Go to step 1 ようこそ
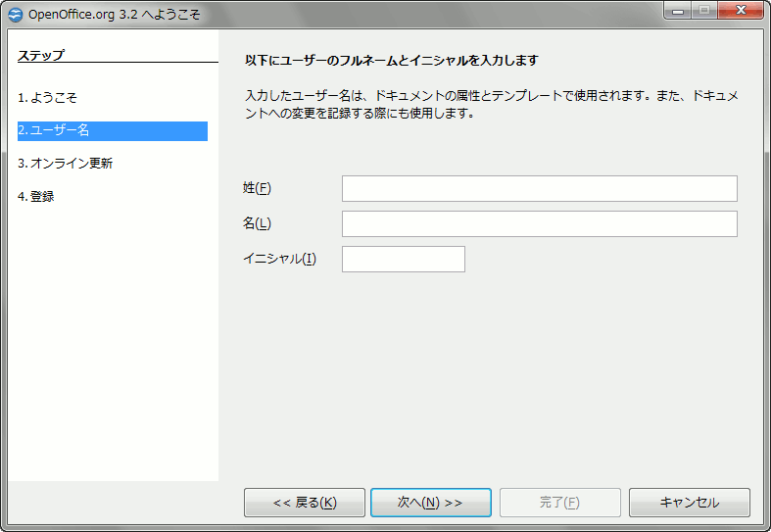The height and width of the screenshot is (532, 771). [47, 98]
